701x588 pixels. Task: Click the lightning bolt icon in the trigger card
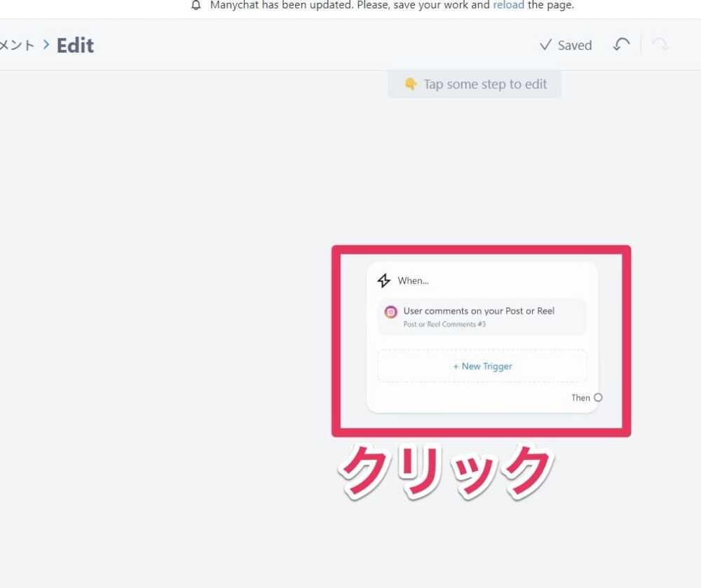[x=383, y=280]
